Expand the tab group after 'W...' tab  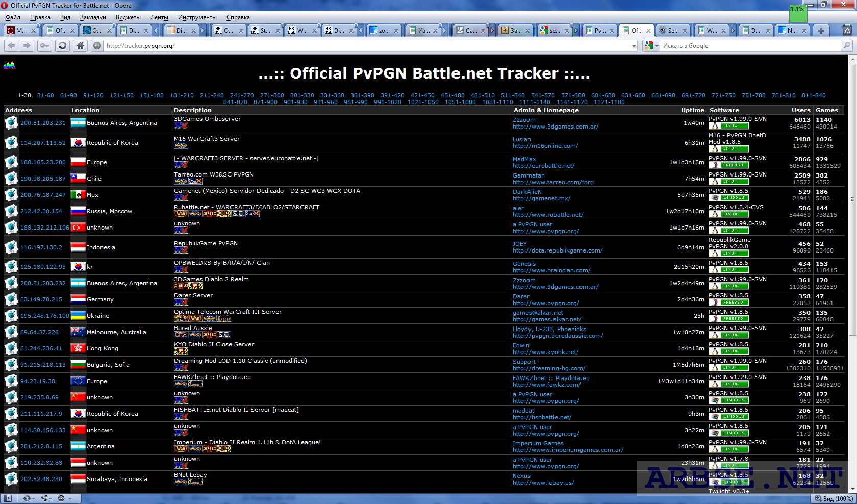pos(733,31)
